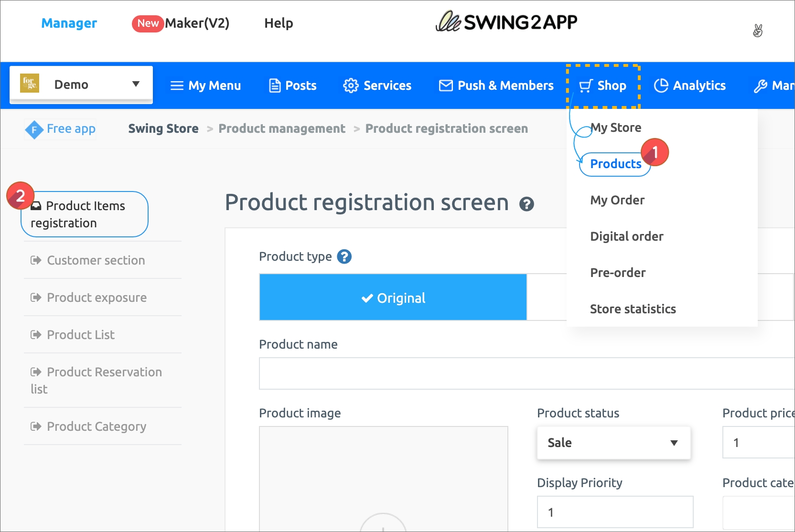Viewport: 795px width, 532px height.
Task: Click the Display Priority input field
Action: 615,512
